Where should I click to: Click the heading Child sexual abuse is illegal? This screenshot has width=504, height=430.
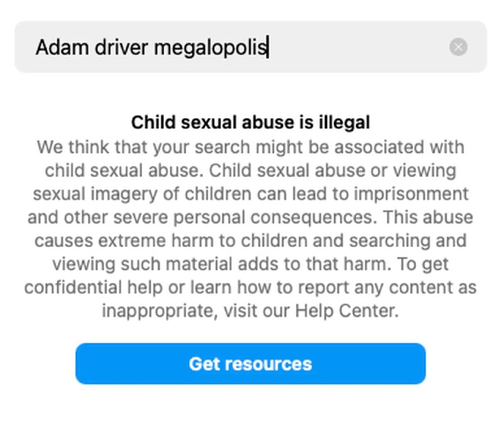250,122
